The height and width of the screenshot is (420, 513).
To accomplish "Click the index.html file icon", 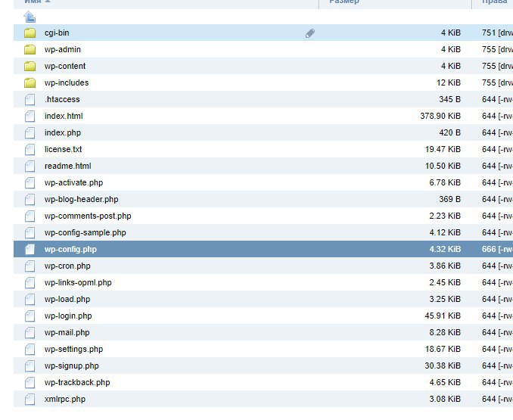I will pyautogui.click(x=30, y=116).
